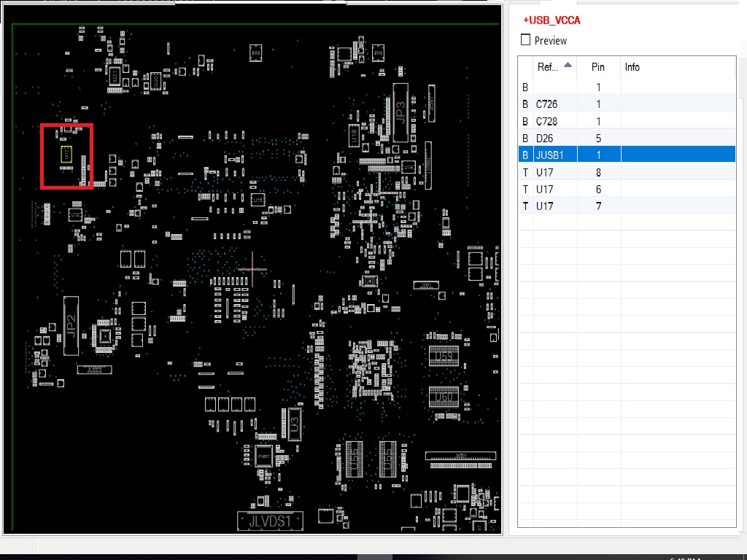The height and width of the screenshot is (560, 747).
Task: Select the D26 pin 5 row
Action: (627, 138)
